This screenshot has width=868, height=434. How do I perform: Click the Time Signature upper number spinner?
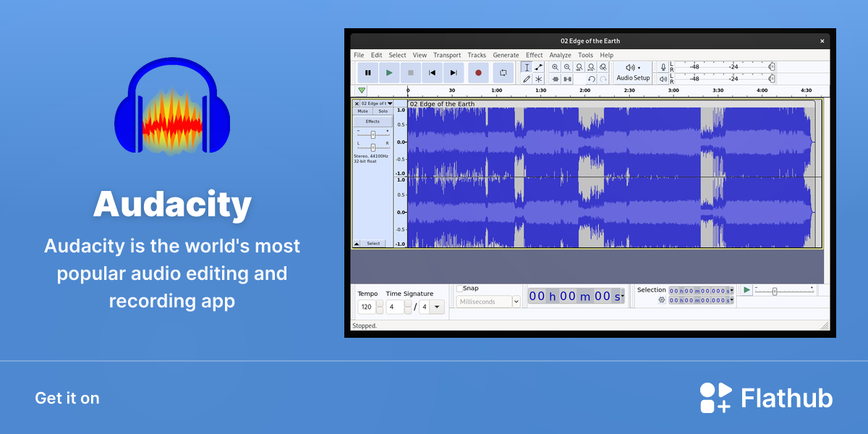click(x=408, y=307)
